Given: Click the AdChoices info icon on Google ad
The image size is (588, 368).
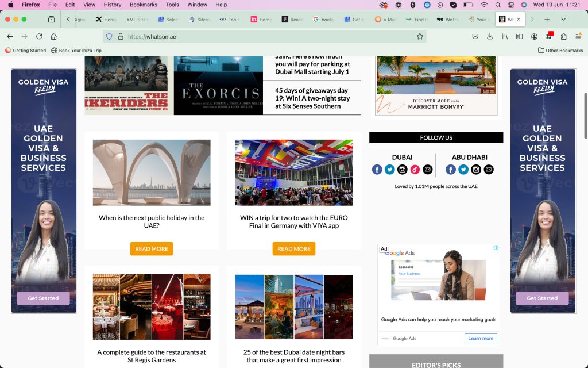Looking at the screenshot, I should [x=496, y=248].
